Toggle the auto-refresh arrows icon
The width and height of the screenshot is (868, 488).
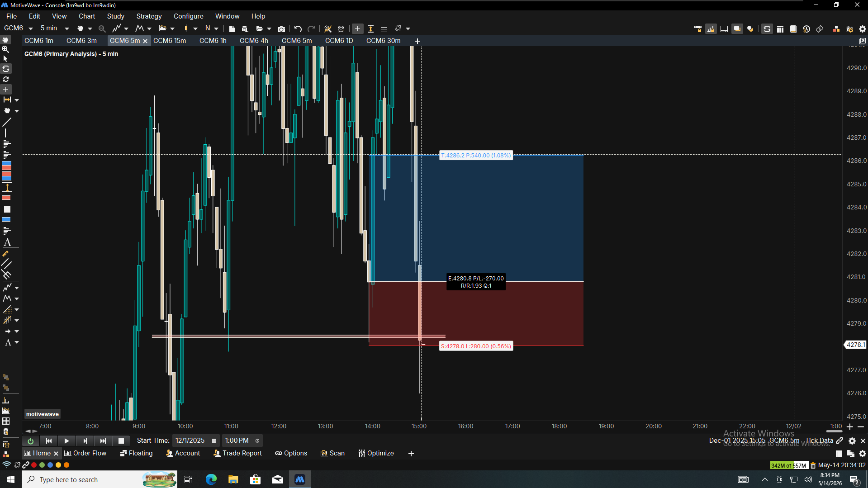(767, 29)
